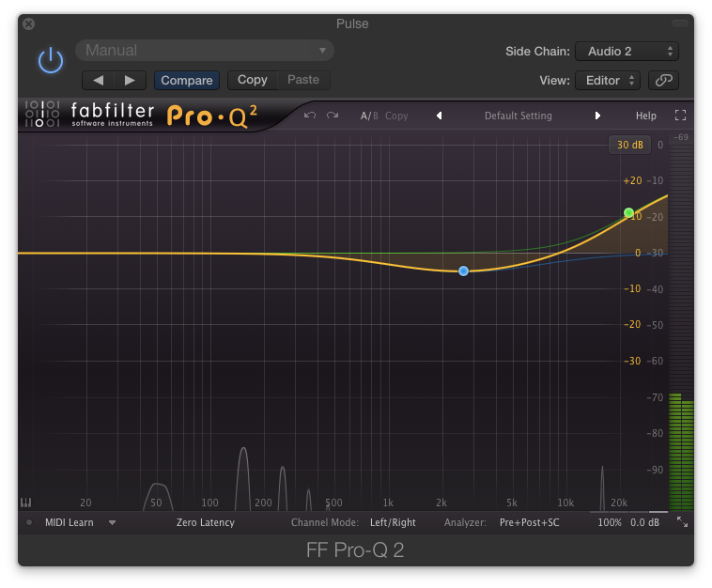This screenshot has width=712, height=588.
Task: Open the Help menu
Action: (645, 116)
